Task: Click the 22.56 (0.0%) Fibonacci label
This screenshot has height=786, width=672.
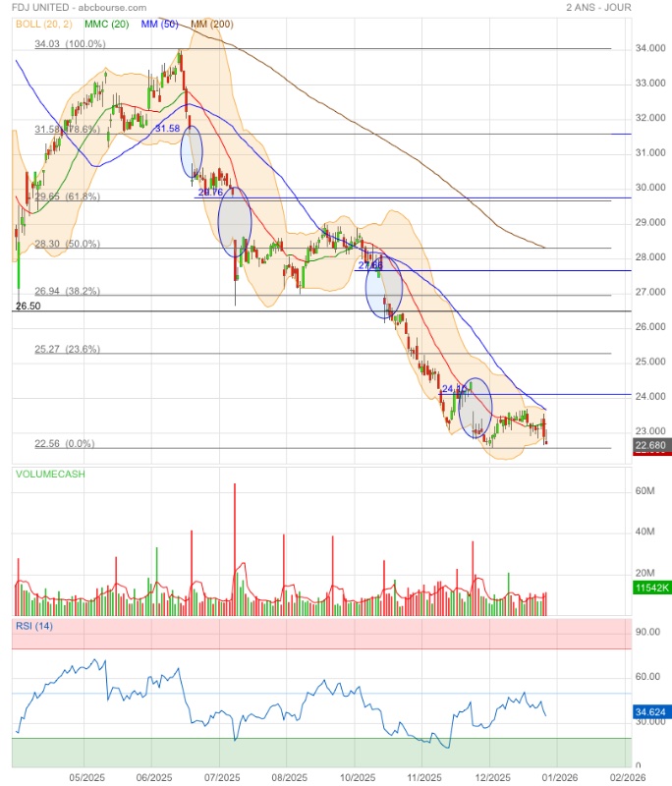Action: [x=64, y=444]
